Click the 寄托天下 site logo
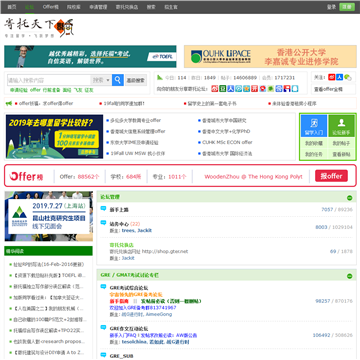This screenshot has height=360, width=360. pos(39,28)
